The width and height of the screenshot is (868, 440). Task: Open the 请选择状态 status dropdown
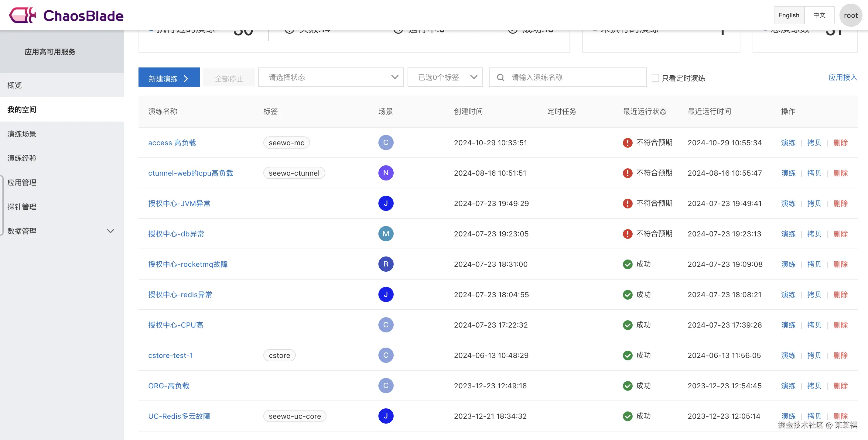tap(330, 77)
